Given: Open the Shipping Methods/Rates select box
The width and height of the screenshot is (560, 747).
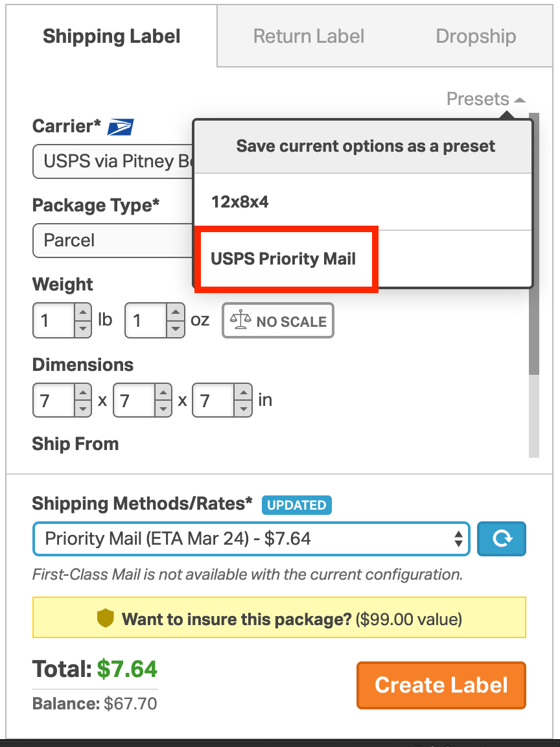Looking at the screenshot, I should (251, 539).
